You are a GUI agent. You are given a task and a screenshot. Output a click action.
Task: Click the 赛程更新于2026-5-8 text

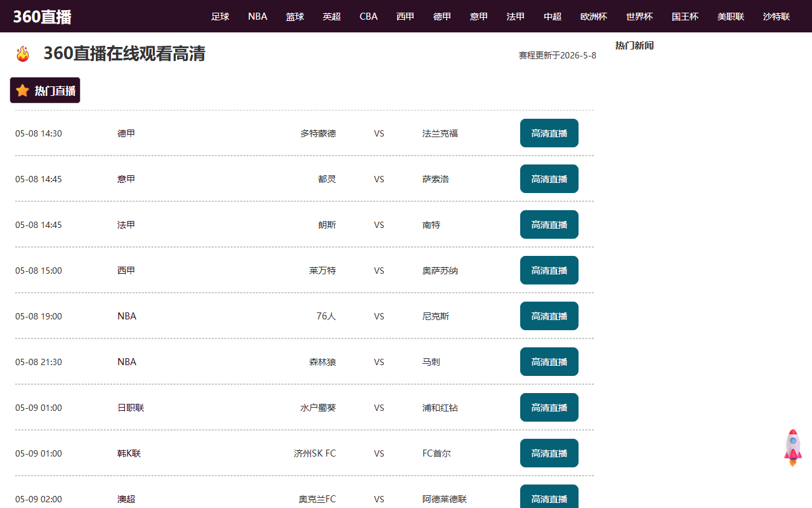pyautogui.click(x=558, y=55)
